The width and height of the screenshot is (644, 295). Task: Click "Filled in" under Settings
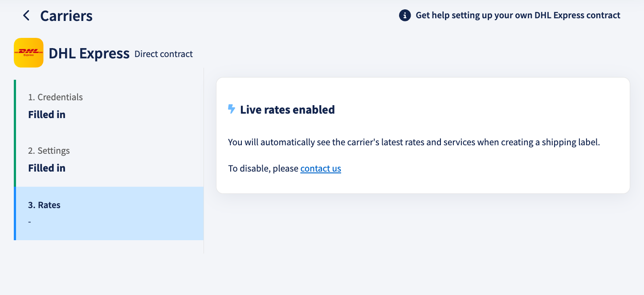pyautogui.click(x=47, y=168)
